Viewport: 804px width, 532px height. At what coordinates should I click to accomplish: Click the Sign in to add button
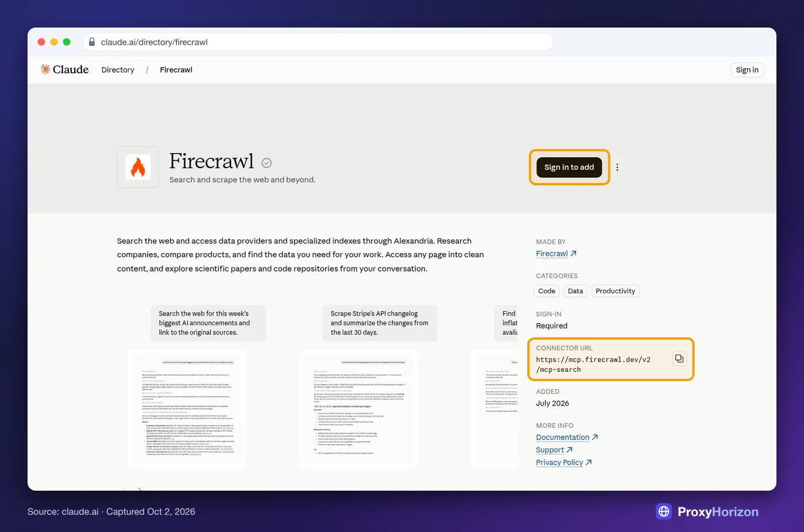pos(569,167)
